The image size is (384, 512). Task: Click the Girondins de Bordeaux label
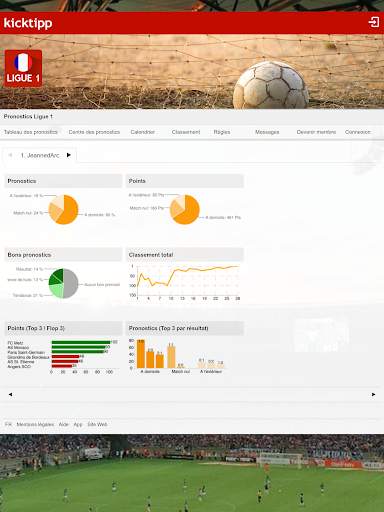tap(28, 357)
